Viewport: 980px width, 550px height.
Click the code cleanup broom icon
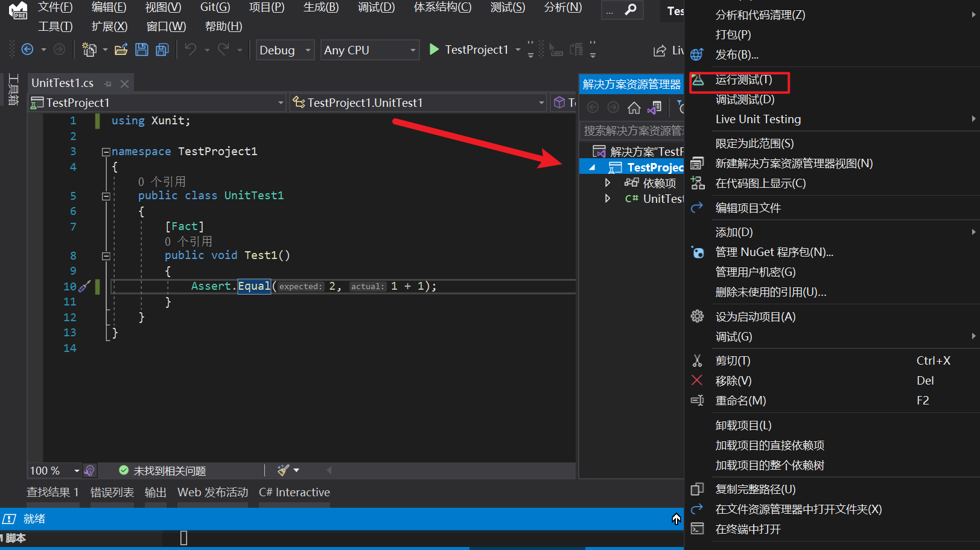coord(284,470)
